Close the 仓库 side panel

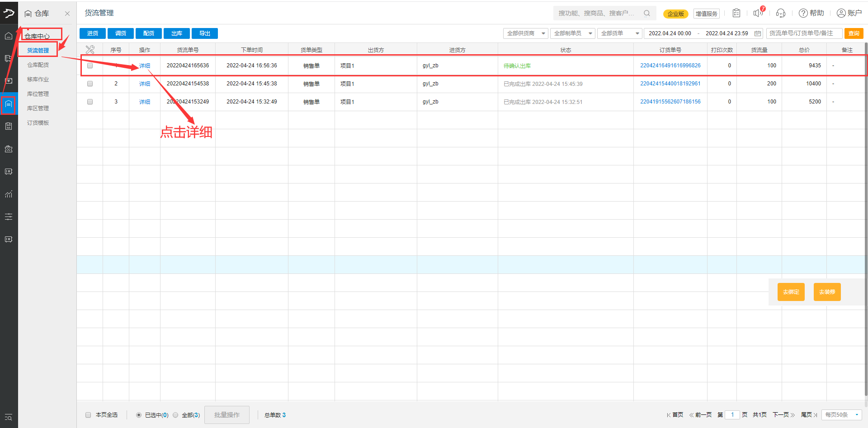67,14
